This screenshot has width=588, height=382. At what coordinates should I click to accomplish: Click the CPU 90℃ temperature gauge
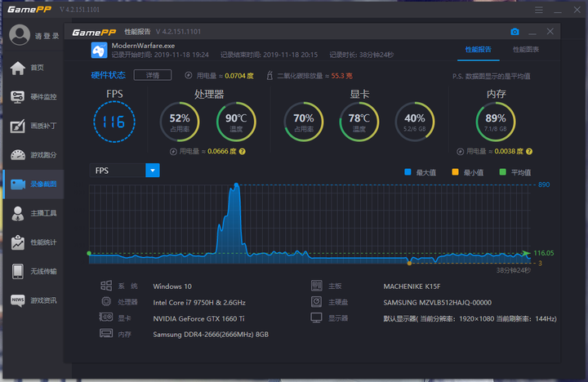[x=236, y=122]
